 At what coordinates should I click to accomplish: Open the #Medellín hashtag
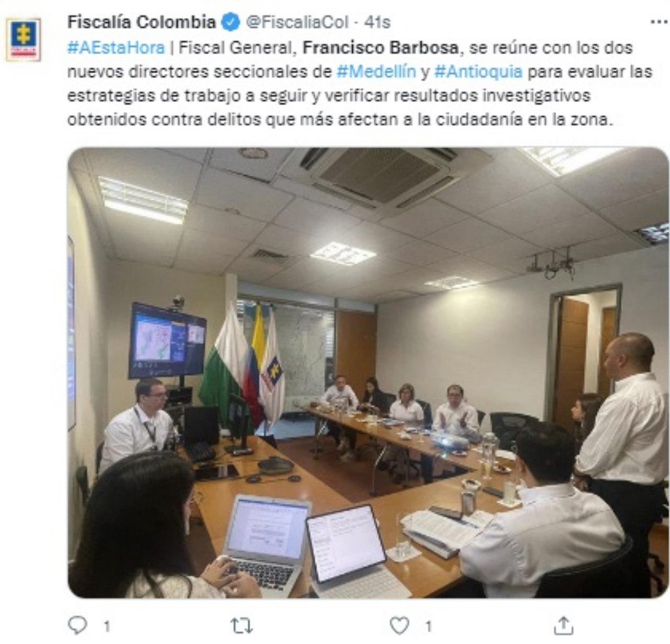(x=376, y=71)
